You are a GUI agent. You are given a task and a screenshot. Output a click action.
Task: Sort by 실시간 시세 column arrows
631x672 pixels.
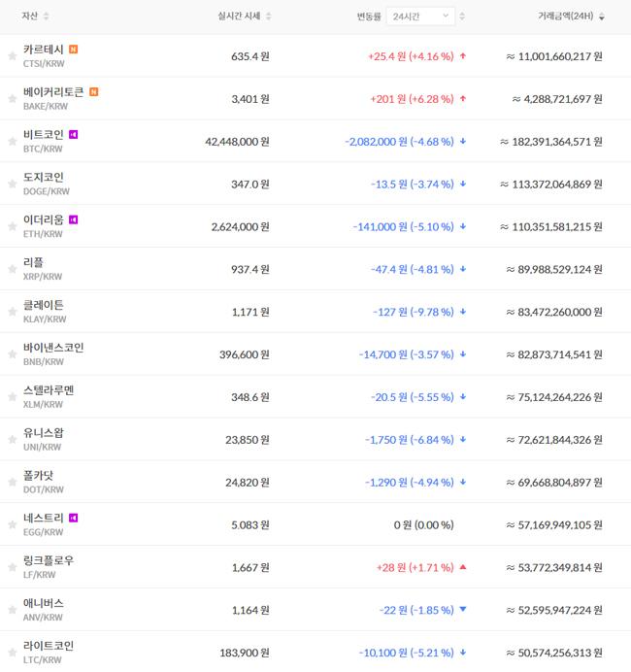[x=269, y=17]
